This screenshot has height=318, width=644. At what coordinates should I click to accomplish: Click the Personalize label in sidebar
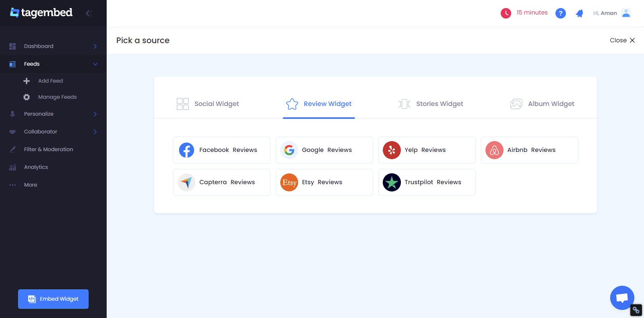[39, 114]
